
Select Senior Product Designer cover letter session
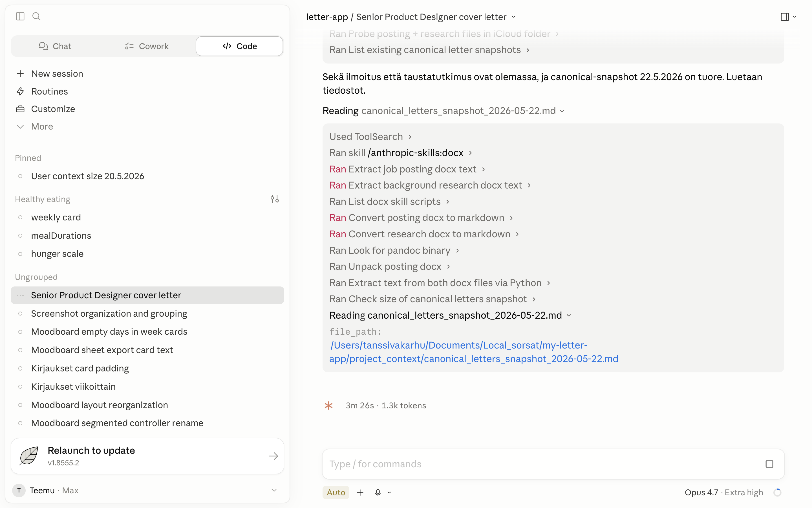click(x=147, y=295)
